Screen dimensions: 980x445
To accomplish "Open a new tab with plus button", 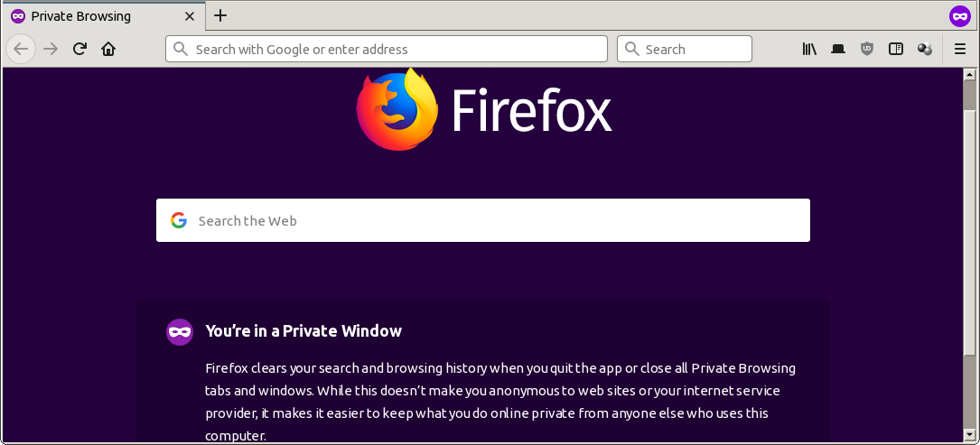I will (x=220, y=15).
